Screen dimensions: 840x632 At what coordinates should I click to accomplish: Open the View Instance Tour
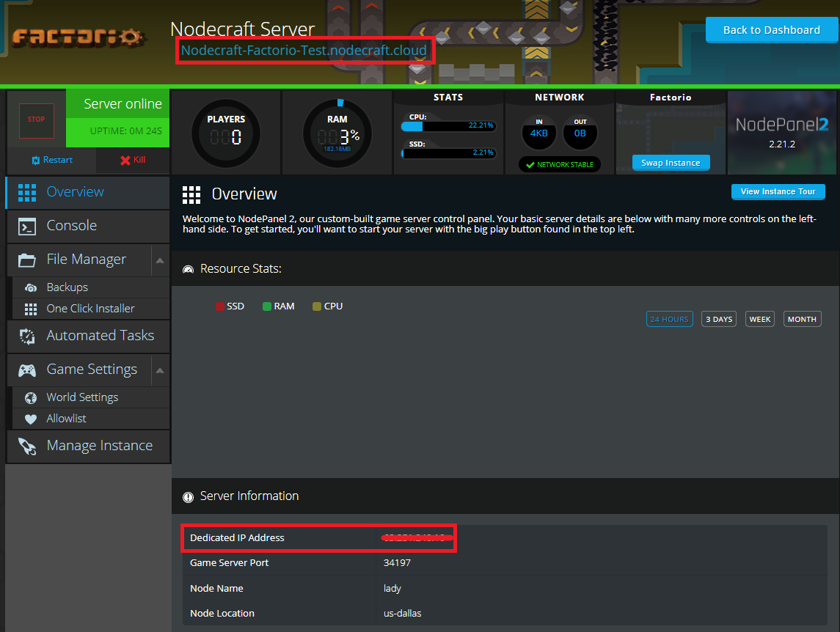778,191
